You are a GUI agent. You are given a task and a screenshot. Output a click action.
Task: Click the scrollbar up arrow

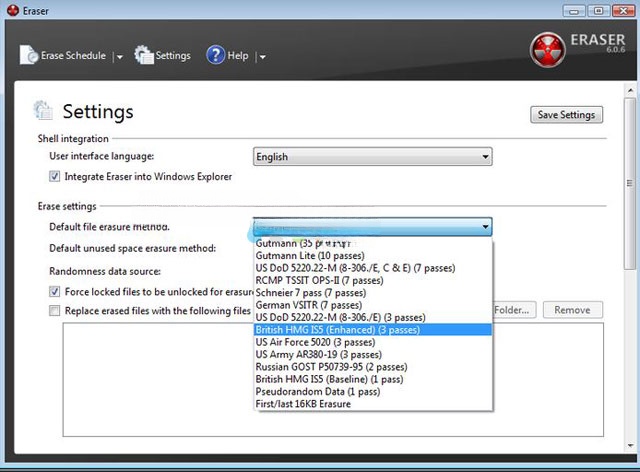point(630,90)
